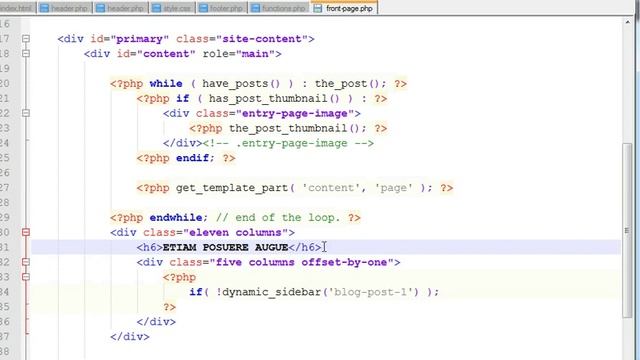Click the .entry-page-image HTML comment
640x360 pixels.
[288, 143]
